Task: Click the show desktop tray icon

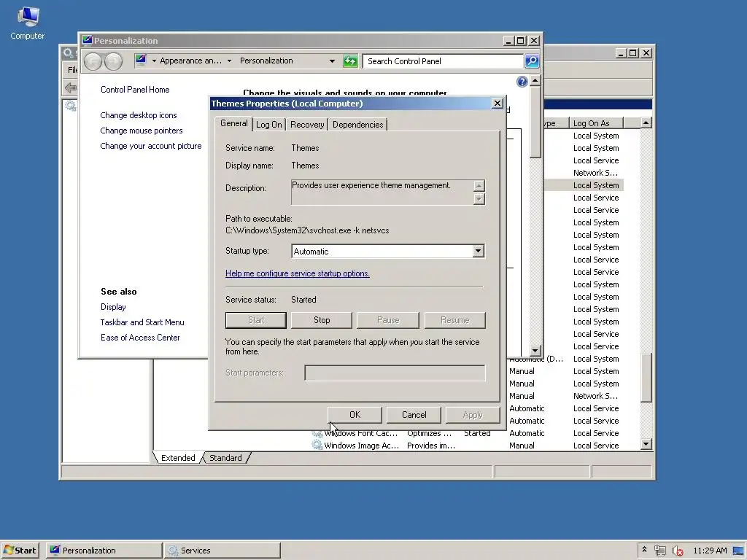Action: pos(738,551)
